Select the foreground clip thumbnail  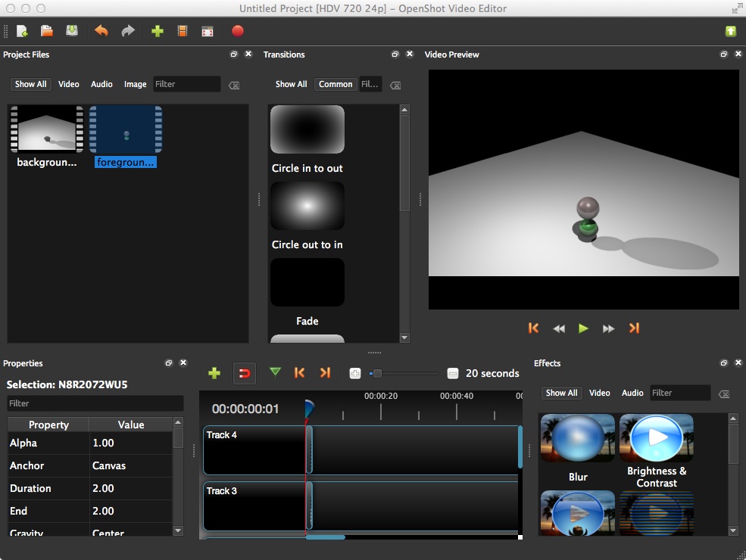125,130
